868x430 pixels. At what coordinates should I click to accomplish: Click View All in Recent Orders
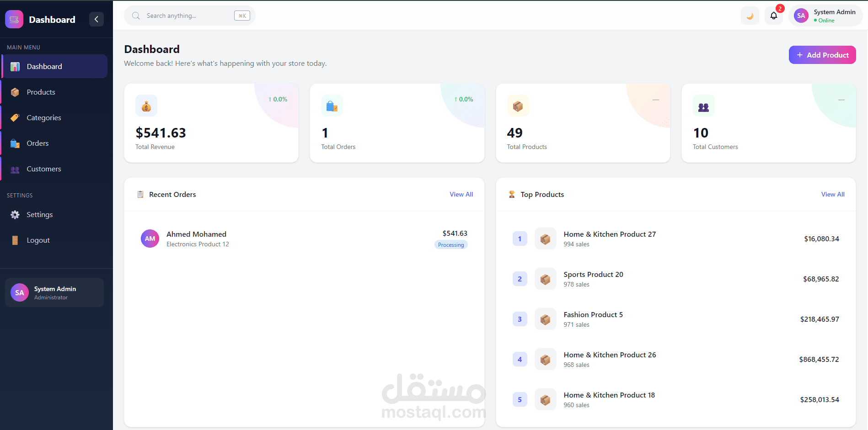[x=461, y=194]
